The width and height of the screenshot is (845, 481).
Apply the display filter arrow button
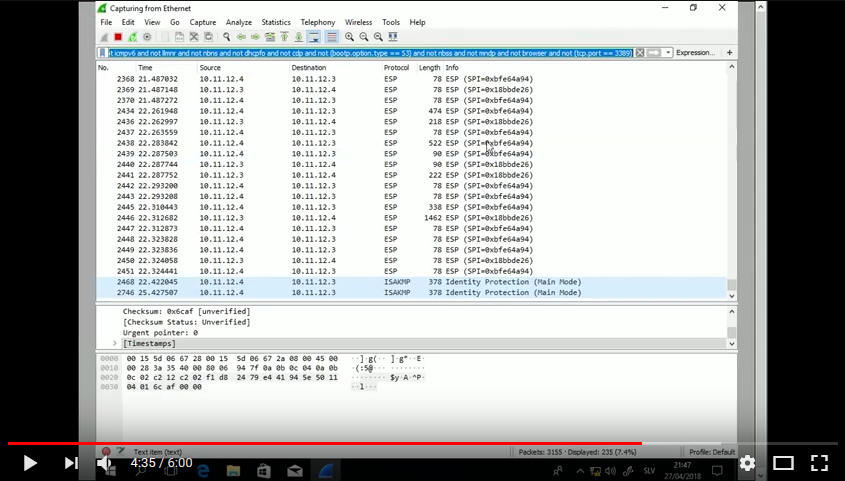(x=654, y=53)
